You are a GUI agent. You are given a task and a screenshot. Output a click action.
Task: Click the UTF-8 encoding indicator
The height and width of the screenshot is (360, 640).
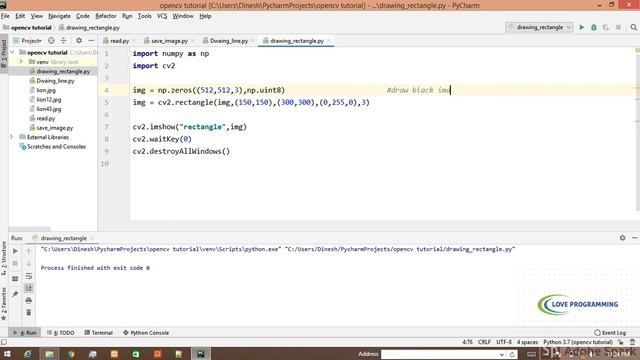[x=504, y=342]
